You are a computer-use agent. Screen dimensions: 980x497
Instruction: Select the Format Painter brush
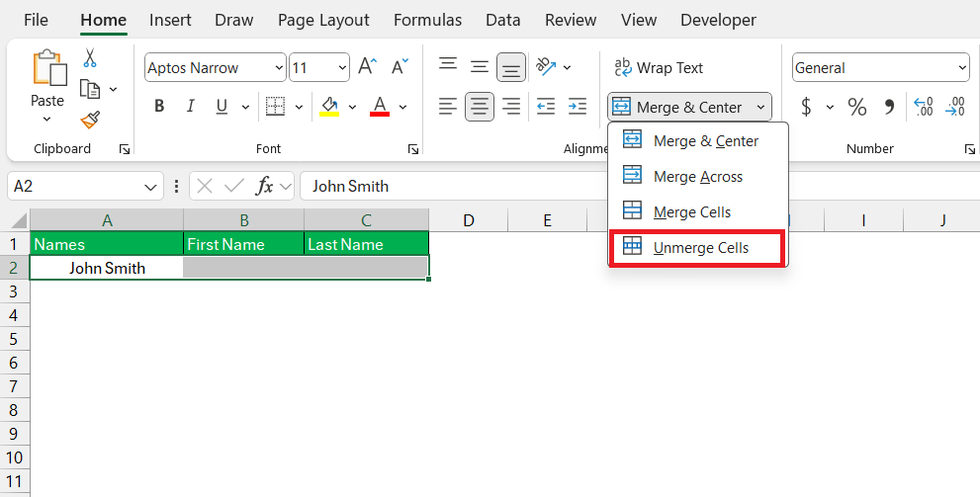pos(90,120)
